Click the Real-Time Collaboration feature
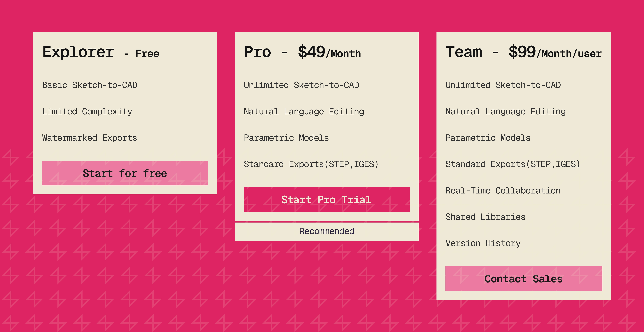644x332 pixels. (503, 191)
